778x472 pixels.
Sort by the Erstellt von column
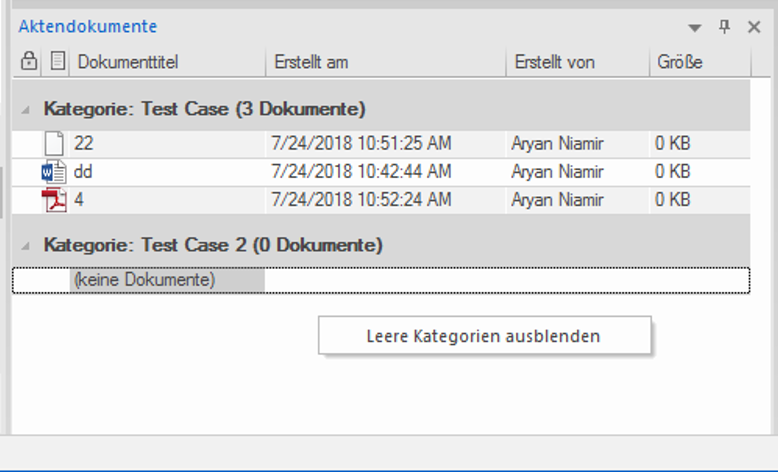tap(554, 62)
